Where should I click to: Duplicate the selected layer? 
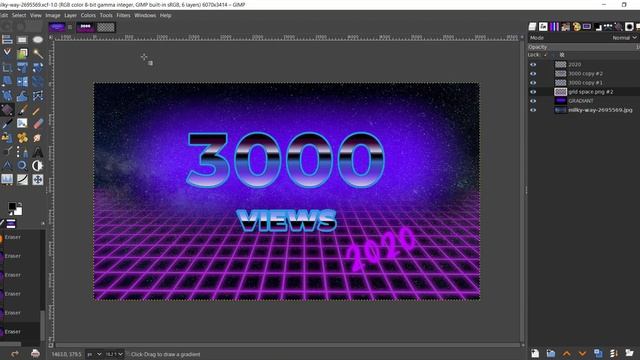(598, 353)
